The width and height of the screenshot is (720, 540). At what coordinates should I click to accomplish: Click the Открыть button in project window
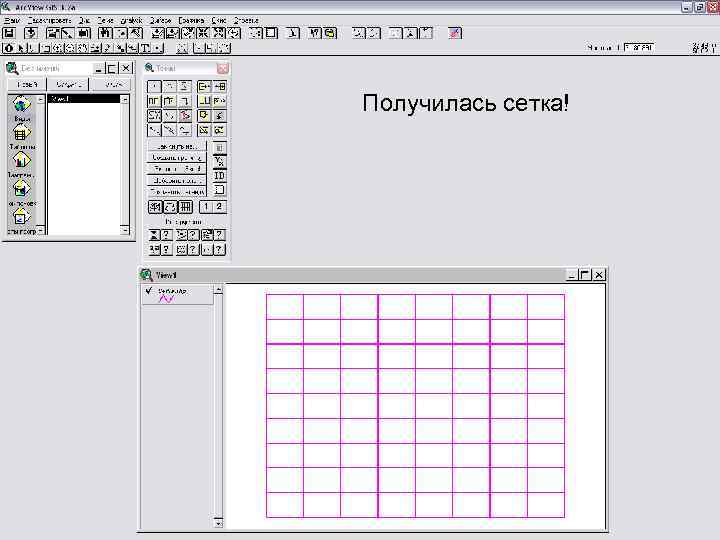(x=69, y=84)
